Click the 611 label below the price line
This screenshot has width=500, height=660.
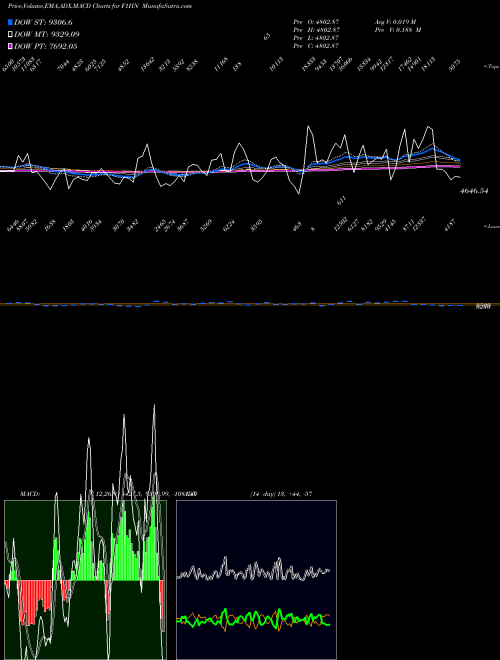click(x=341, y=202)
